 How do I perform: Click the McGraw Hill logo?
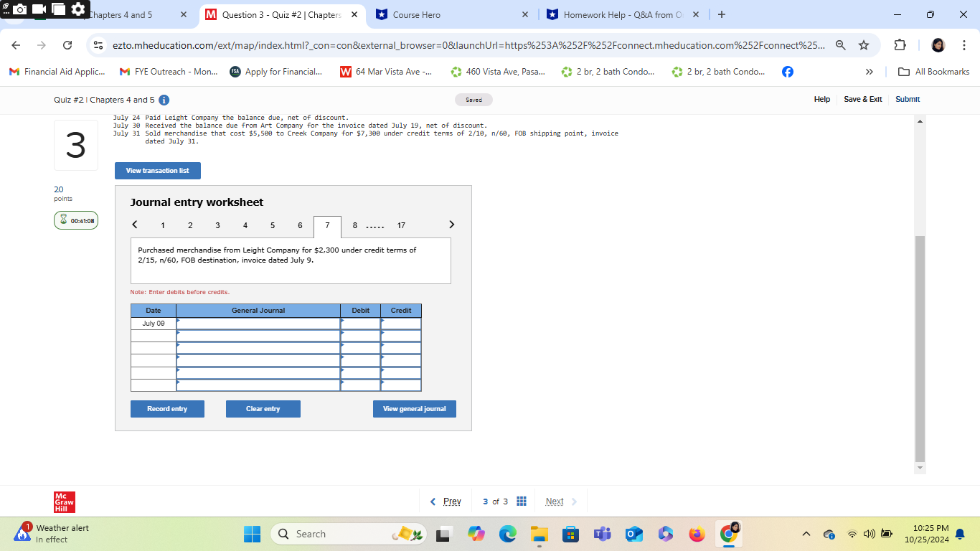click(64, 501)
